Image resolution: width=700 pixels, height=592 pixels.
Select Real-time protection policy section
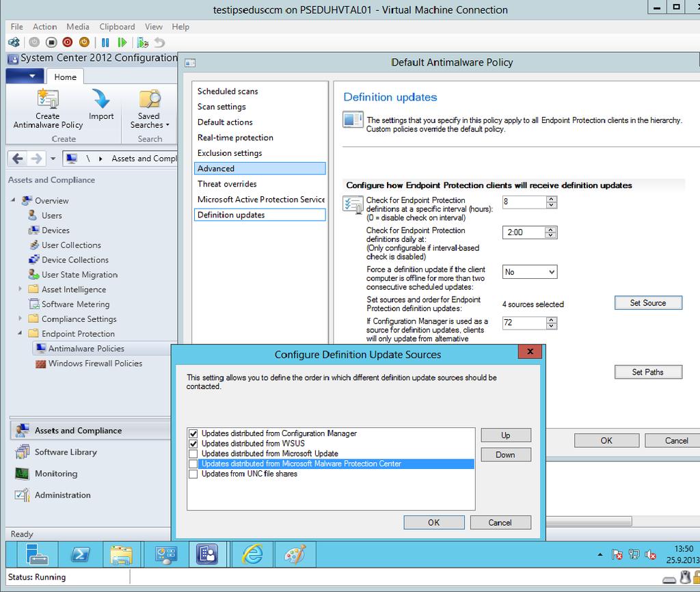(260, 137)
